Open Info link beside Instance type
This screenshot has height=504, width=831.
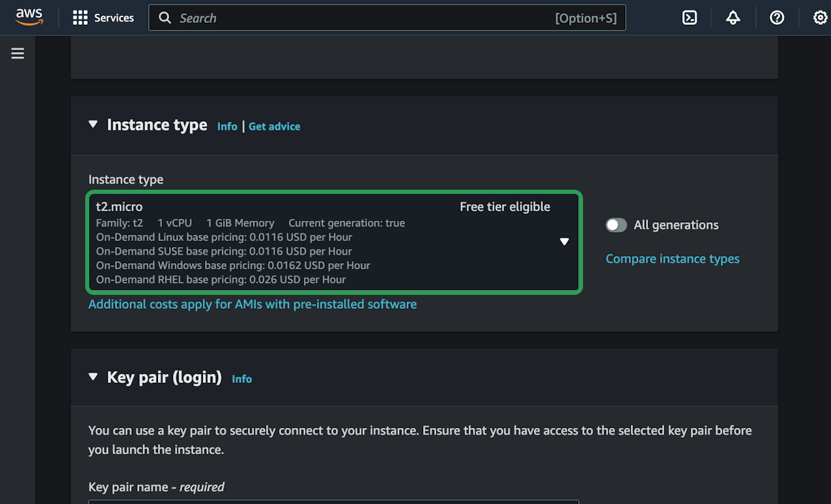[x=227, y=126]
